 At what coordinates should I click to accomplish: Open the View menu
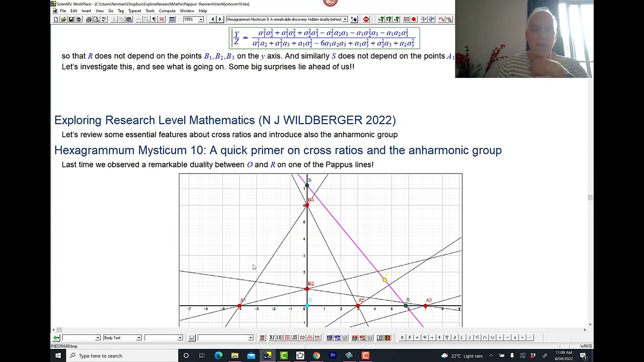tap(100, 11)
